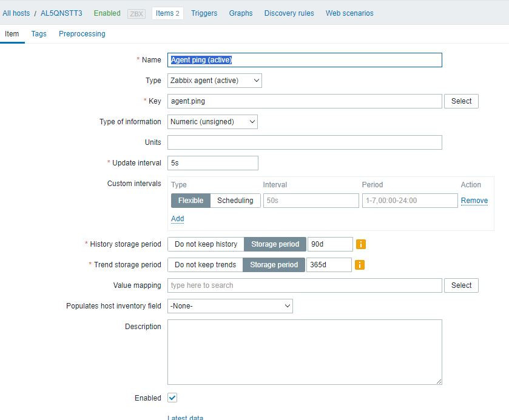Toggle the Enabled checkbox
This screenshot has height=420, width=509.
tap(172, 398)
